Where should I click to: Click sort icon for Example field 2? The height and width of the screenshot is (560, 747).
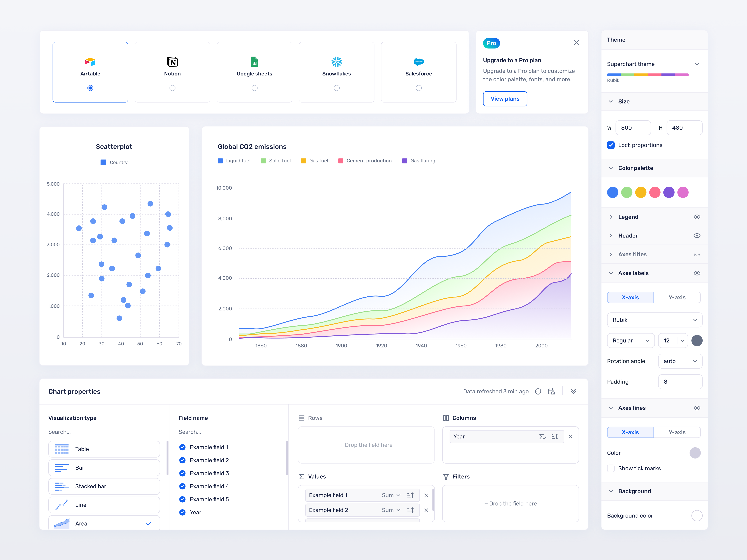410,510
